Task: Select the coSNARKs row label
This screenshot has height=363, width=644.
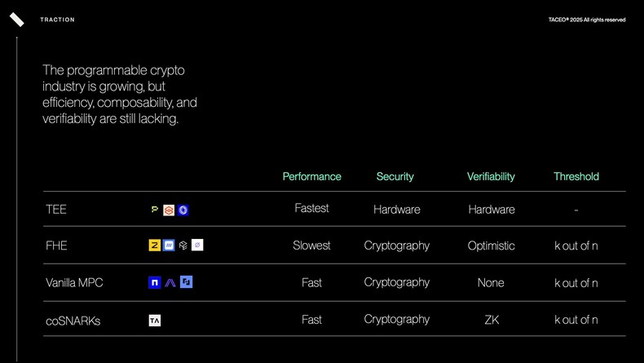Action: pyautogui.click(x=73, y=321)
